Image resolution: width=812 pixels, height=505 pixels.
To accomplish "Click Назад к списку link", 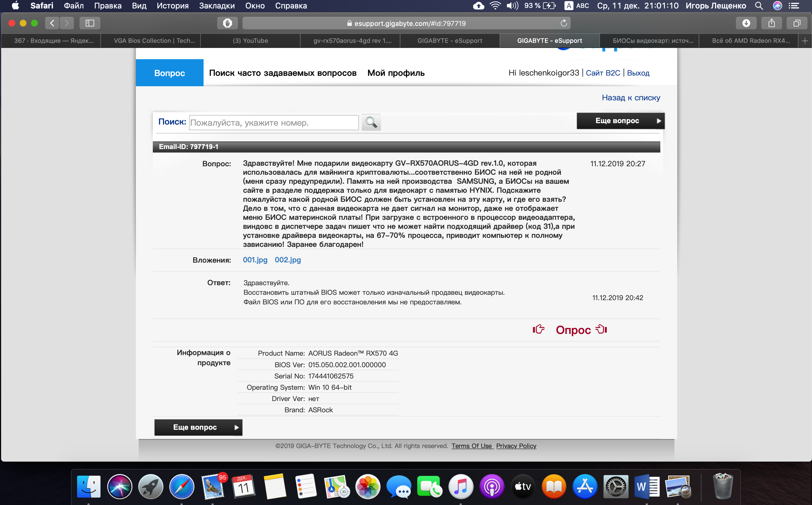I will pyautogui.click(x=630, y=98).
